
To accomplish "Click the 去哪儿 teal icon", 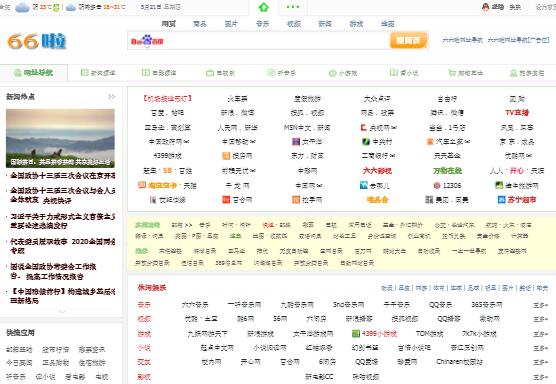I will click(x=363, y=185).
